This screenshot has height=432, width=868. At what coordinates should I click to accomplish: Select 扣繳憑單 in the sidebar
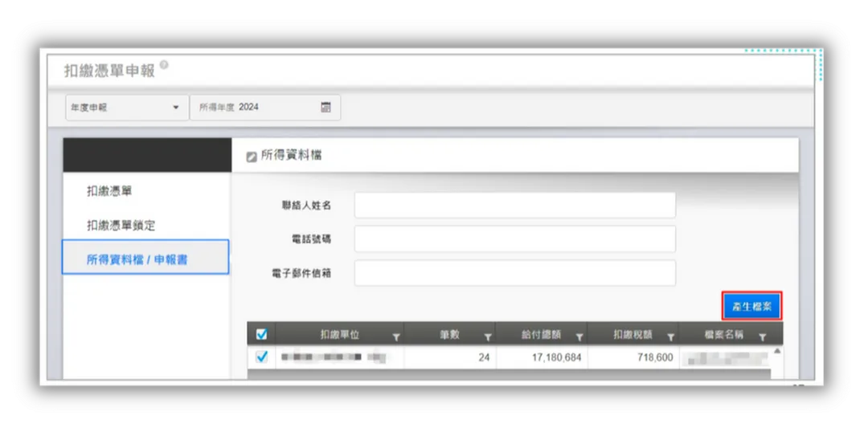pos(109,191)
